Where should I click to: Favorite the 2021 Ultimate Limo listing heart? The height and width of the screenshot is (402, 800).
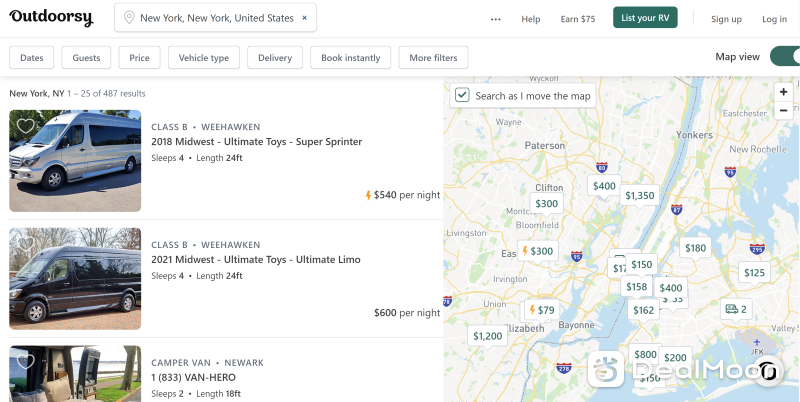[x=26, y=243]
